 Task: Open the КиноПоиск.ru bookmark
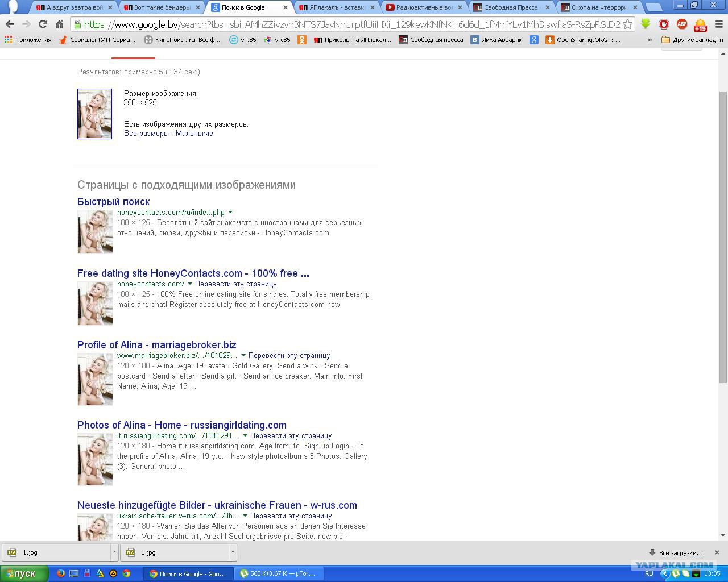click(182, 40)
